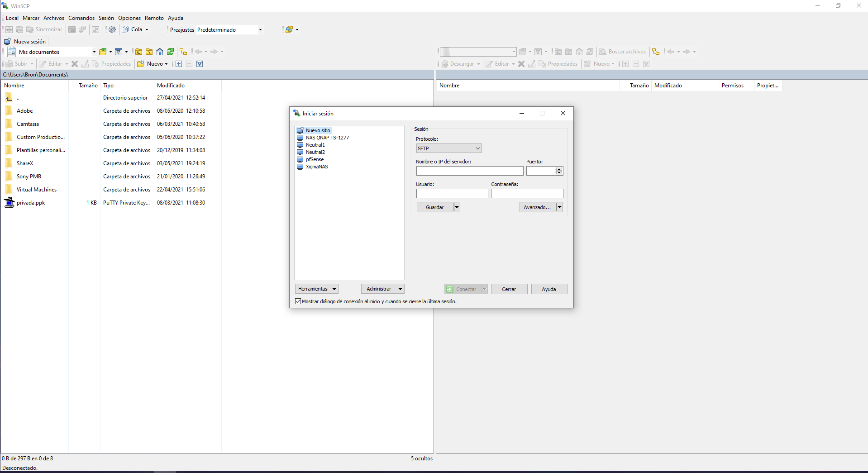Select the NAS QNAP TS-1277 site

tap(327, 138)
